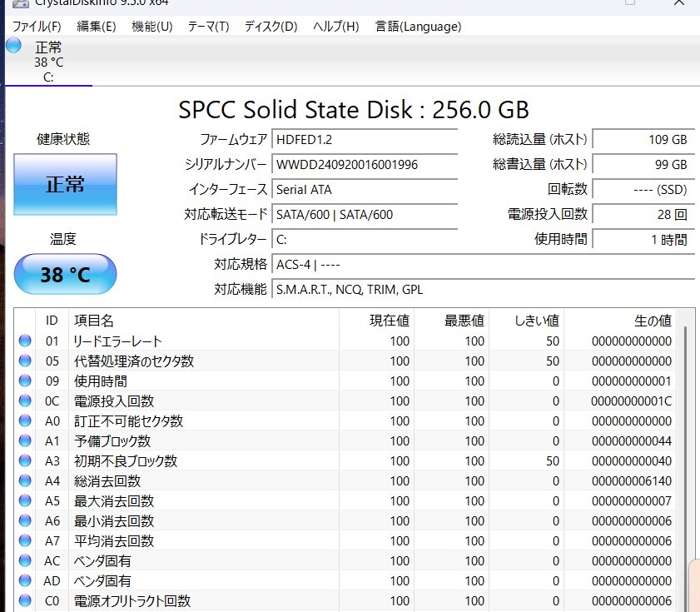Click the features field S.M.A.R.T., NCQ, TRIM, GPL

pyautogui.click(x=484, y=290)
